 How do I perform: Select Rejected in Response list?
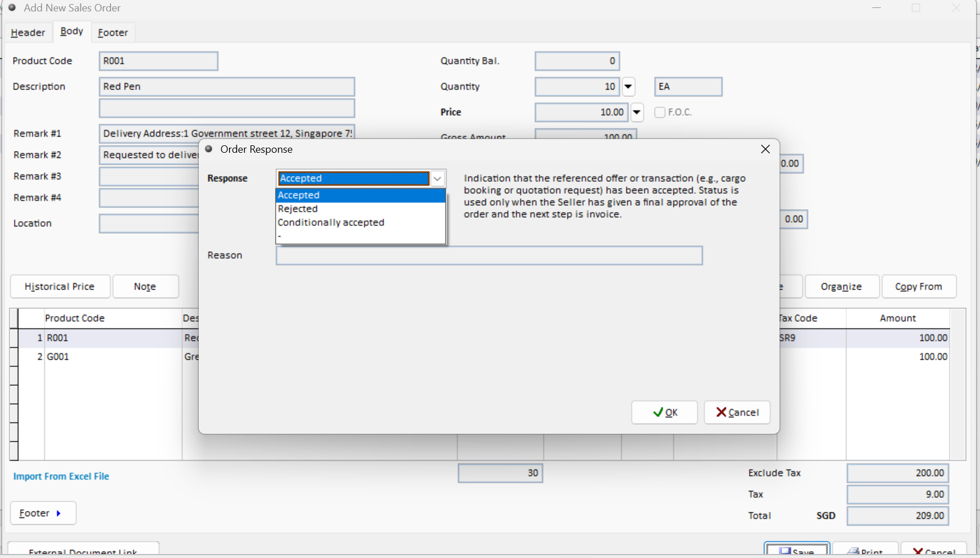tap(360, 209)
